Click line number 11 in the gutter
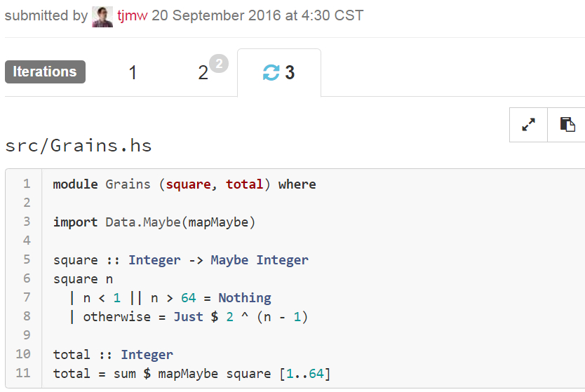 pyautogui.click(x=23, y=373)
